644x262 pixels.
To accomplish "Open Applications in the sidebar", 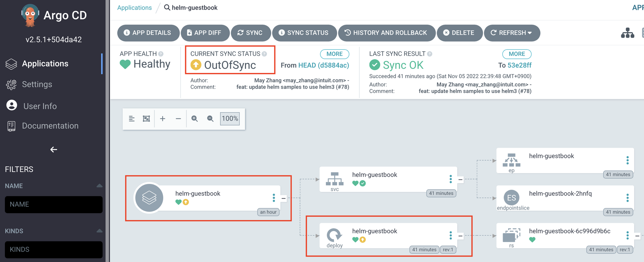I will (x=45, y=64).
